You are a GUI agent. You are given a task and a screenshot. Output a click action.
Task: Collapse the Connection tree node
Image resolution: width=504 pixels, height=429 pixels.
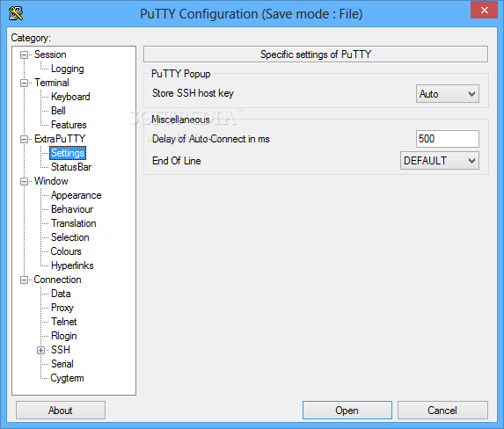tap(24, 280)
